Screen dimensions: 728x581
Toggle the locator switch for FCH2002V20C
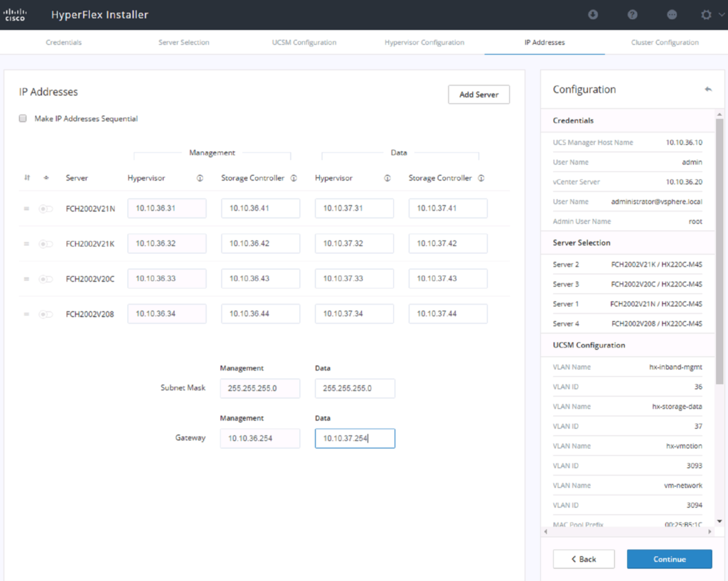point(45,279)
